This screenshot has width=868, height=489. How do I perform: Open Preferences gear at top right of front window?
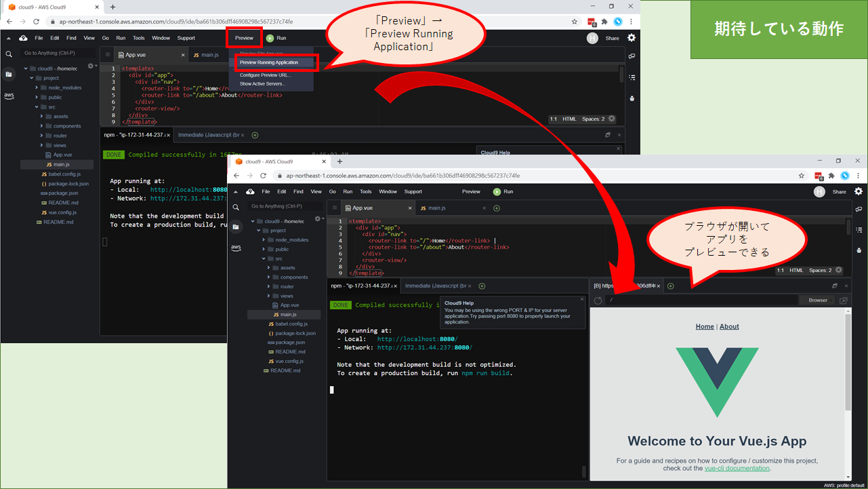859,191
